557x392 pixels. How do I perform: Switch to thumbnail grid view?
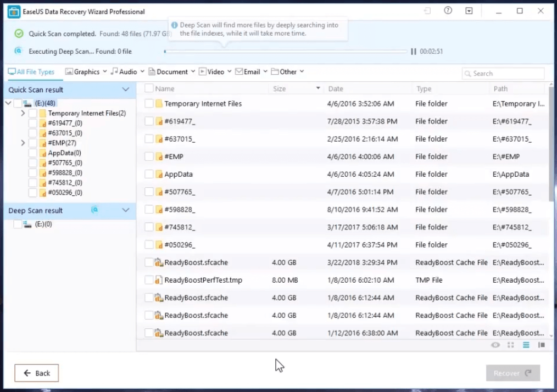click(x=511, y=345)
